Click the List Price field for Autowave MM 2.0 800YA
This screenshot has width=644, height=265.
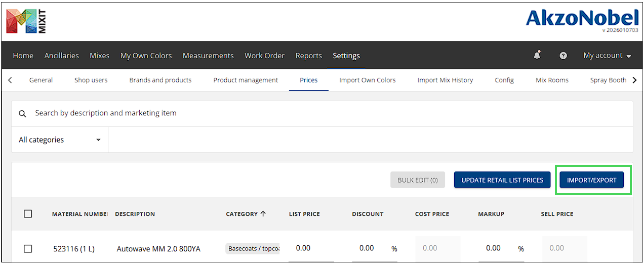click(x=312, y=248)
